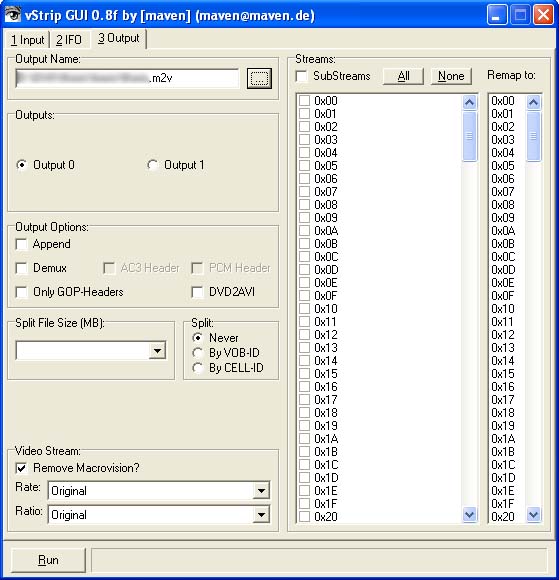Switch to the 2 IFO tab

click(69, 40)
